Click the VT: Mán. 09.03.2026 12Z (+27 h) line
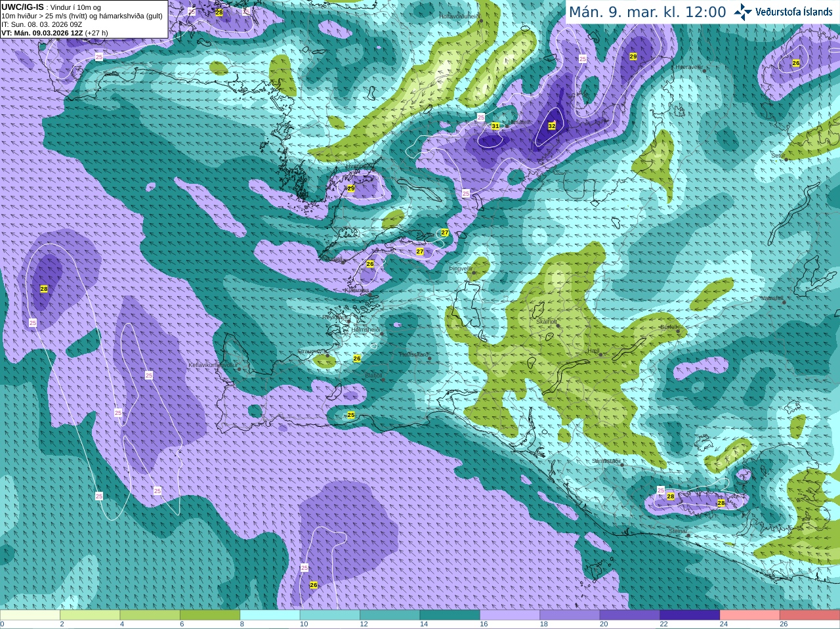 [x=54, y=33]
